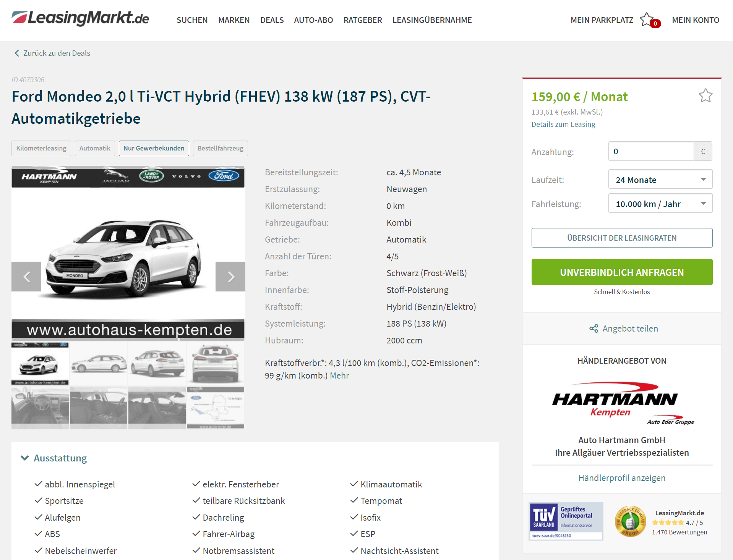
Task: Select the Bestellfahrzeug tag
Action: [221, 148]
